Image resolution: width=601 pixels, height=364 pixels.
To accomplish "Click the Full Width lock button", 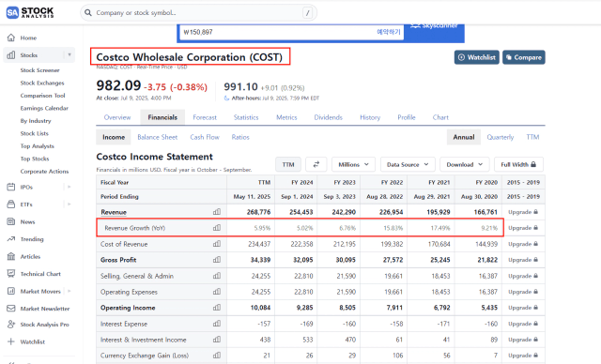I will click(x=518, y=164).
